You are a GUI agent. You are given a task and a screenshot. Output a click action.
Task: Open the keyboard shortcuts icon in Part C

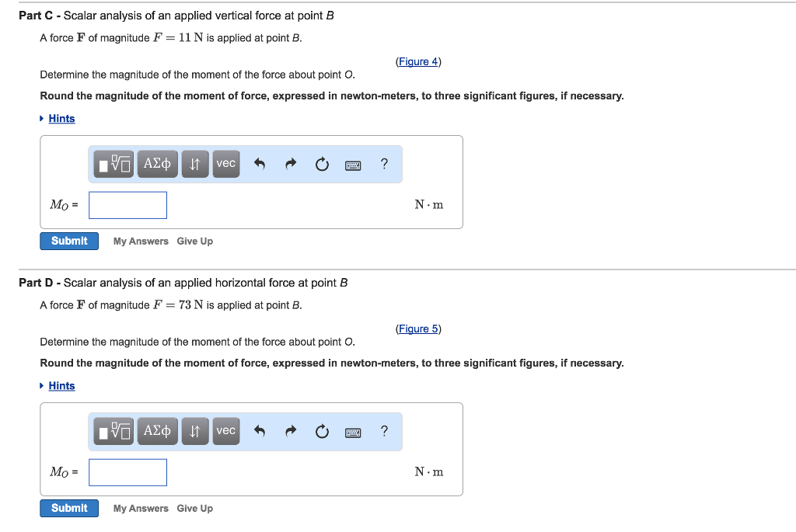point(353,164)
